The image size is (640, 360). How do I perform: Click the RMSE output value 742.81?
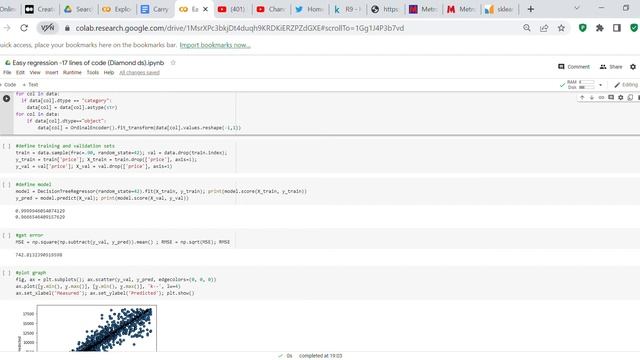[39, 255]
